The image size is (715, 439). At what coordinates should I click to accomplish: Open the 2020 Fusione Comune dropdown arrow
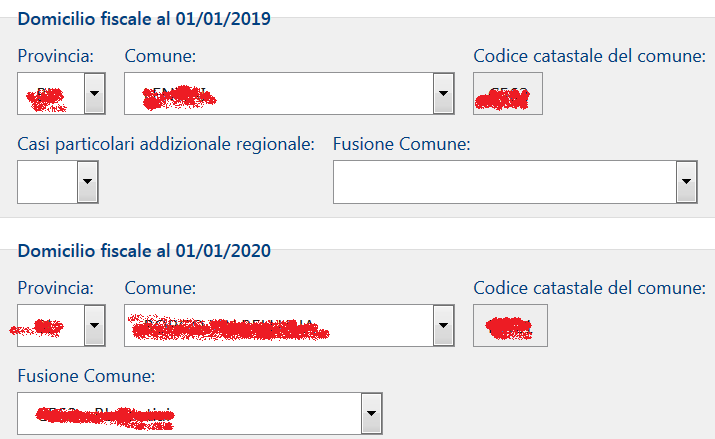click(x=371, y=412)
